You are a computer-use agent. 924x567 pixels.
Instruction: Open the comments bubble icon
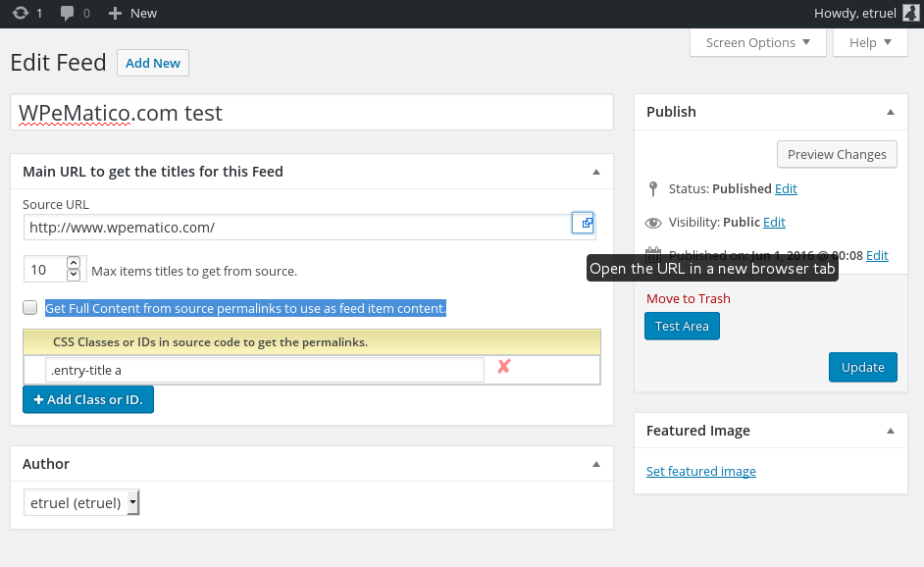[68, 13]
